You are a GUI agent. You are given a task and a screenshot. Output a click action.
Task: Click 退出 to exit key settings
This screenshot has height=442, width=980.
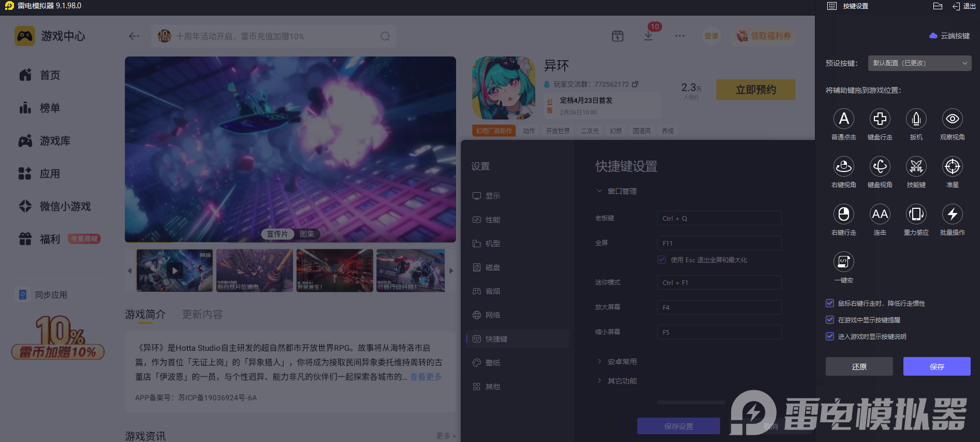(x=964, y=6)
